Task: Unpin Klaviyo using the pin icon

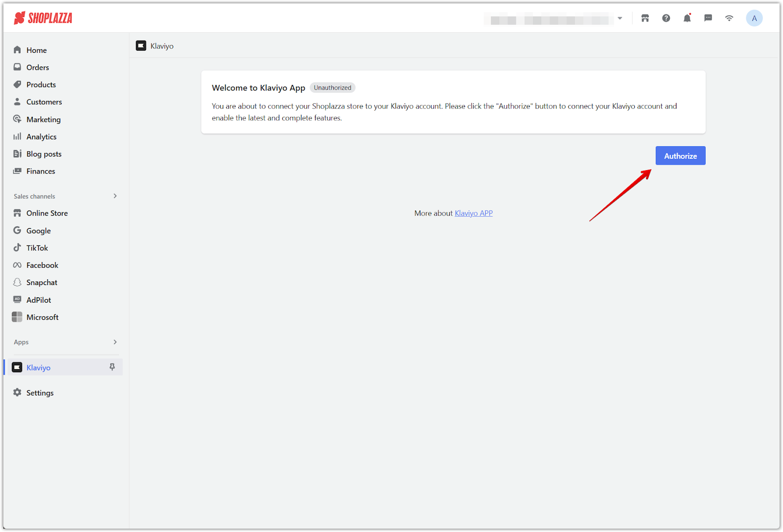Action: tap(112, 367)
